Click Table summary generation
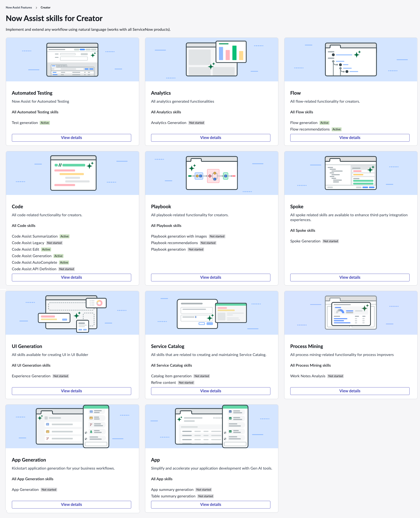The height and width of the screenshot is (518, 420). tap(173, 496)
